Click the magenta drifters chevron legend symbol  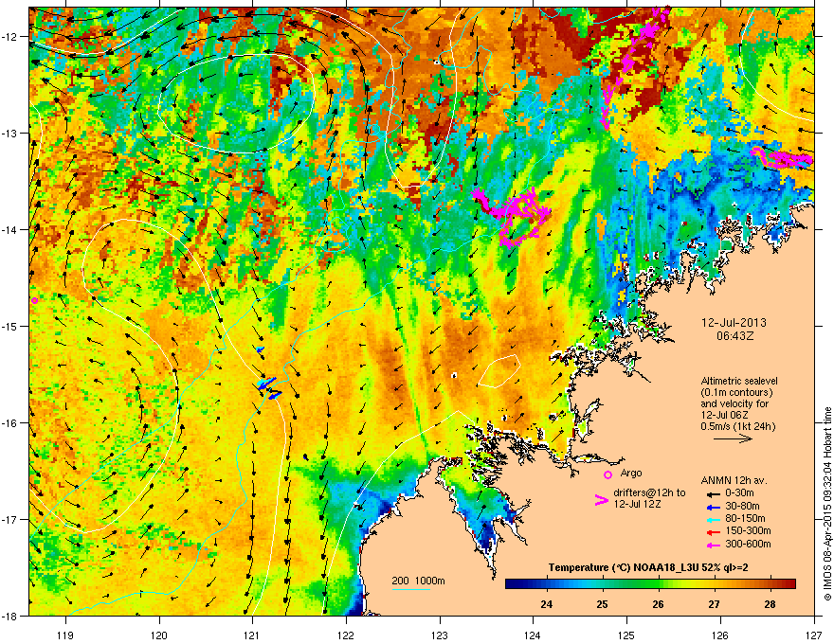pyautogui.click(x=601, y=500)
